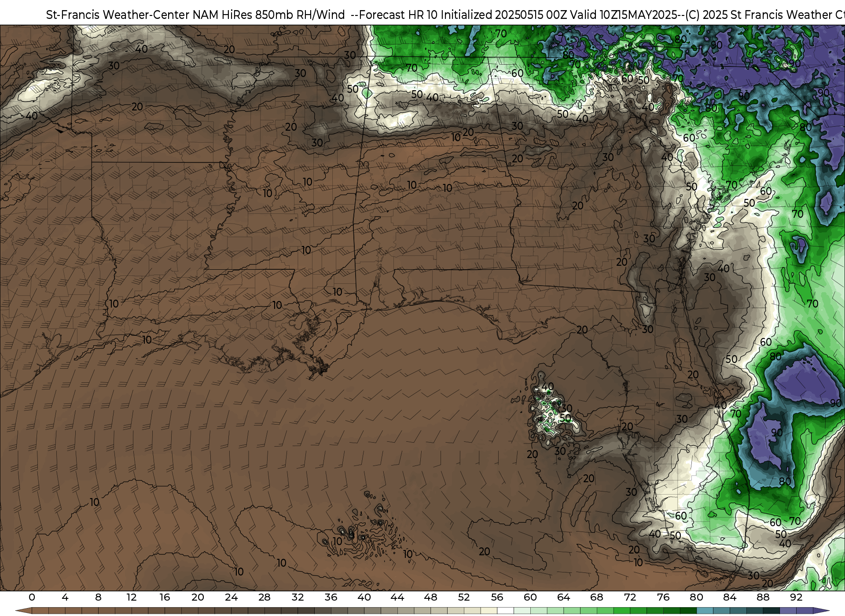Viewport: 845px width, 616px height.
Task: Click the colorbar label '68'
Action: point(597,597)
